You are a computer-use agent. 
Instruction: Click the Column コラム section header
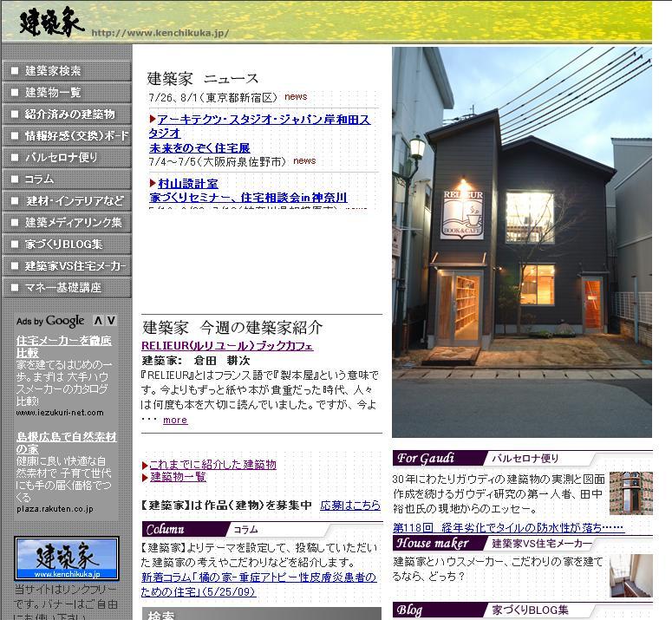262,529
